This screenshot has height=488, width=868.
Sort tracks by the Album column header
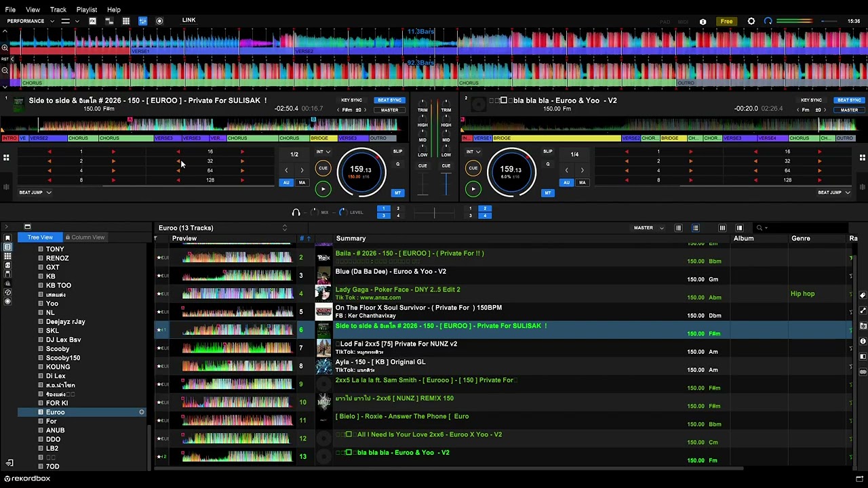click(744, 239)
